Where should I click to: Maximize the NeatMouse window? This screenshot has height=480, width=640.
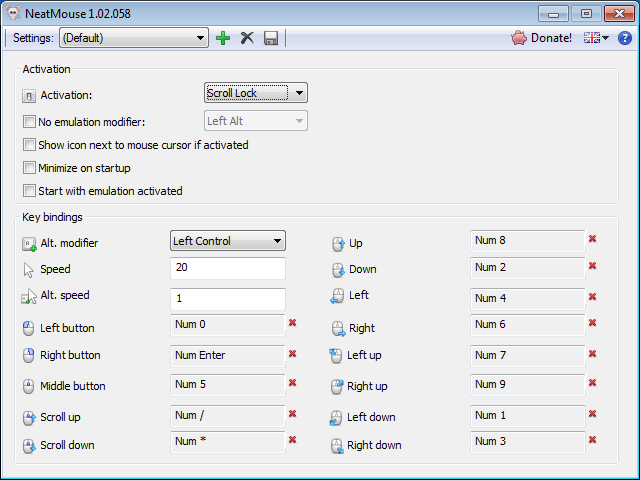[x=586, y=14]
